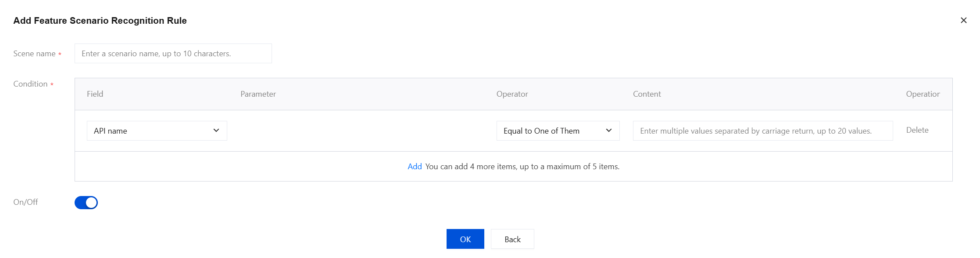Click the Add Feature Scenario Recognition Rule title
Screen dimensions: 980x258
point(100,21)
